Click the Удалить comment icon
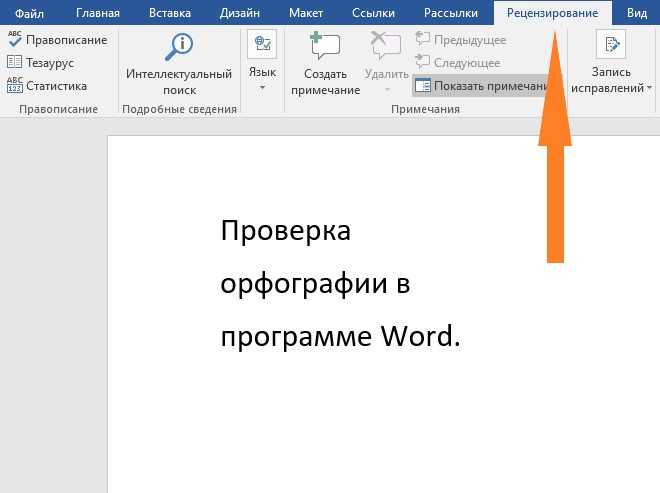The image size is (660, 493). 386,45
